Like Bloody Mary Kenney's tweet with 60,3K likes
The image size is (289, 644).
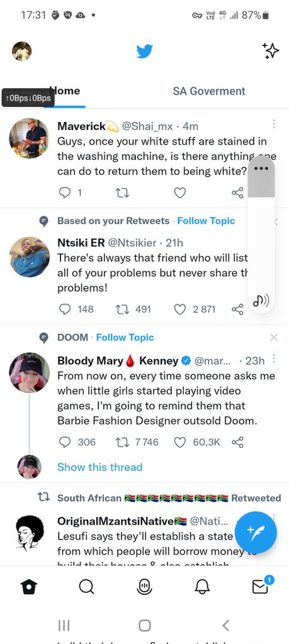pos(179,442)
